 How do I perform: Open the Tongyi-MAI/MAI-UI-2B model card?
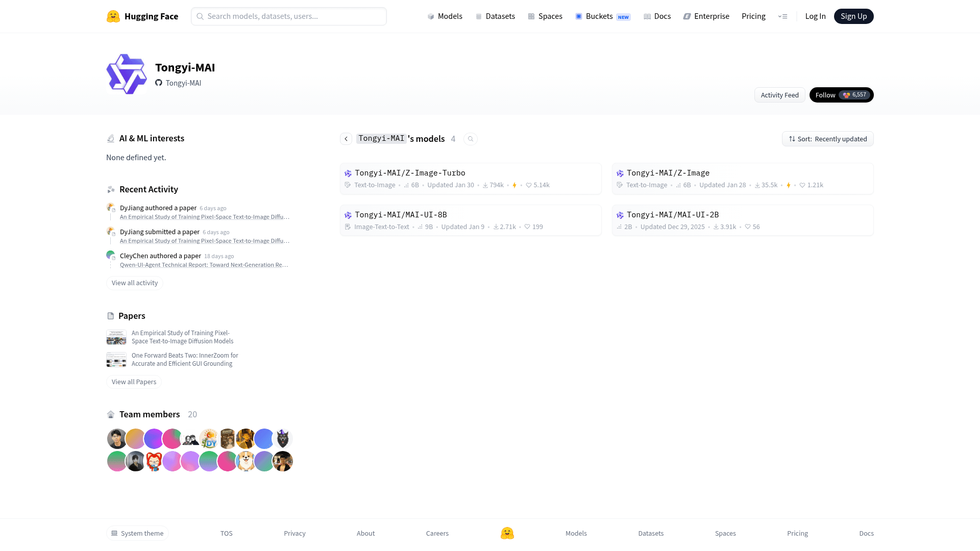coord(743,220)
